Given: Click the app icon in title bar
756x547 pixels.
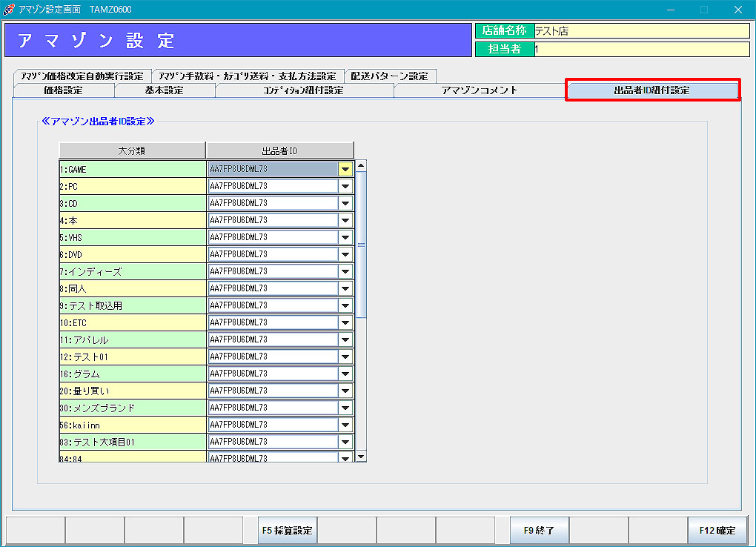Looking at the screenshot, I should tap(9, 9).
